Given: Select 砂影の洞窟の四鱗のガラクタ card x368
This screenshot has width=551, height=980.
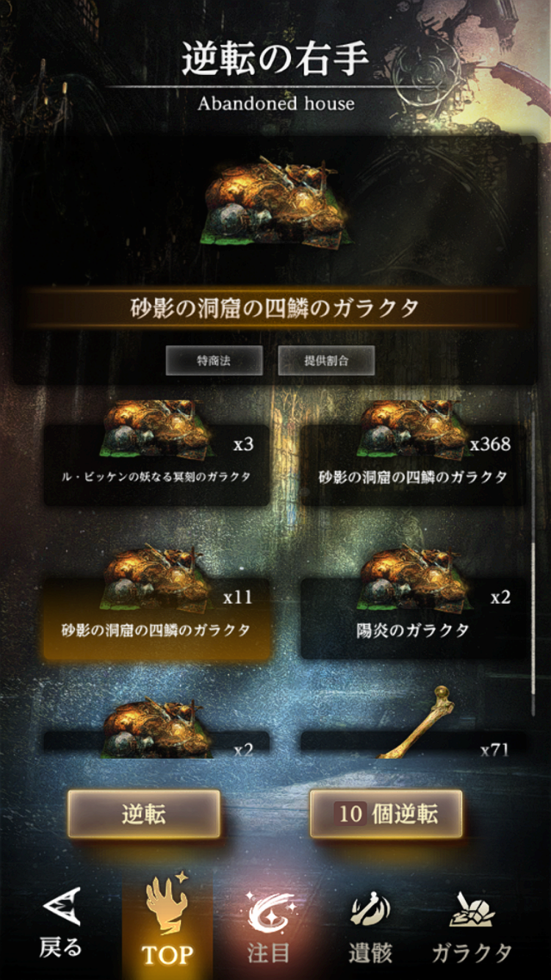Looking at the screenshot, I should point(414,453).
